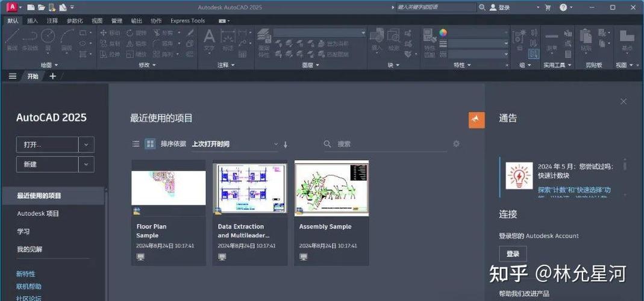Click the search magnifier icon in title bar
The width and height of the screenshot is (644, 301).
482,7
